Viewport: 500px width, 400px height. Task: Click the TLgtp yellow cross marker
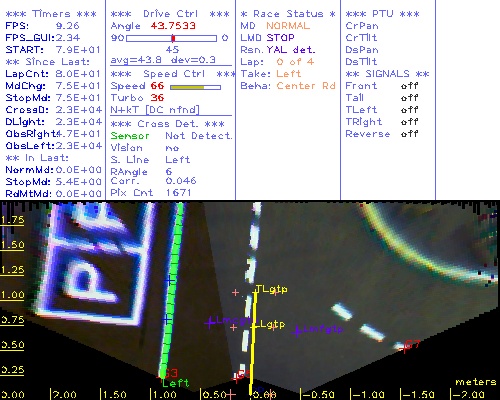coord(256,292)
